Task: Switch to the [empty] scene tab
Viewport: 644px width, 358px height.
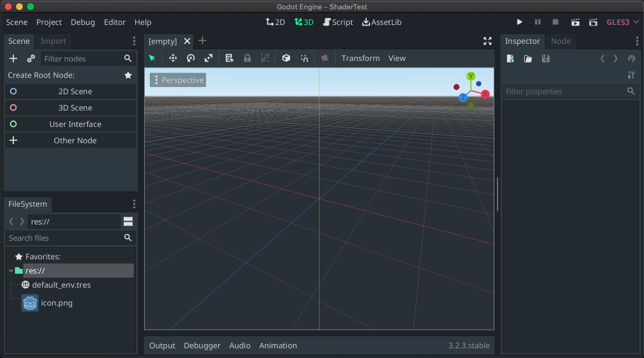Action: click(163, 42)
